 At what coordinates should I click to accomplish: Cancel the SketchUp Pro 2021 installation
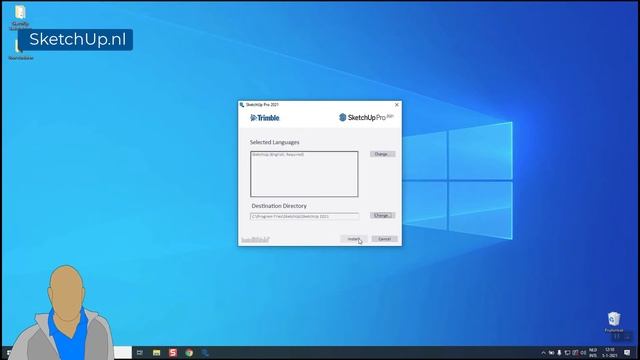click(x=384, y=239)
